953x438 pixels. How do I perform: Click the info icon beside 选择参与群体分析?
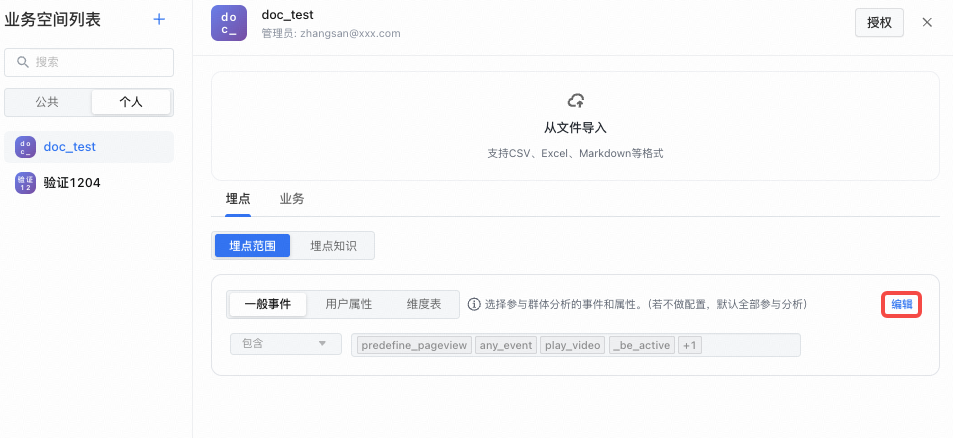(x=474, y=304)
